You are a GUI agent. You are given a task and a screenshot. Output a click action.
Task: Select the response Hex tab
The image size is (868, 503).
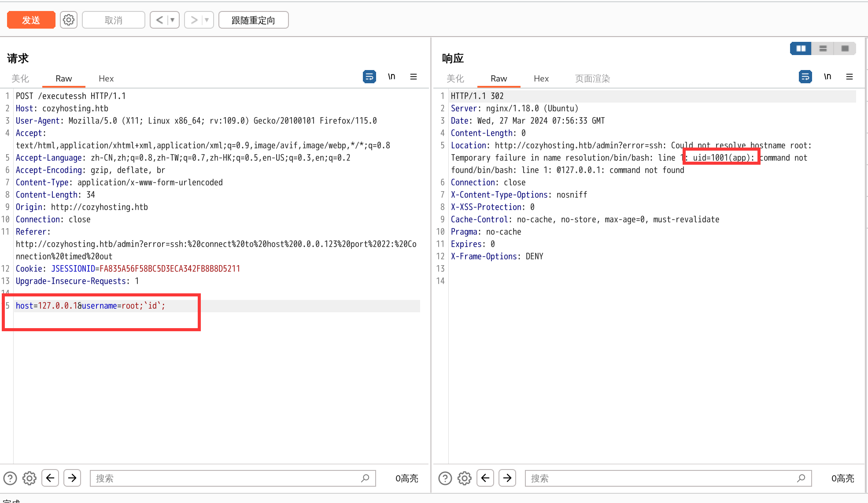click(541, 78)
